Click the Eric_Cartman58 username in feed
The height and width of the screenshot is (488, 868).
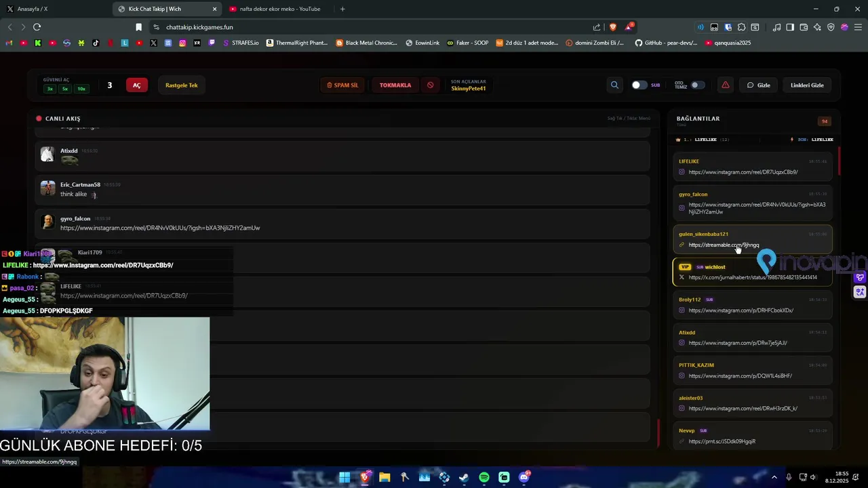click(80, 184)
